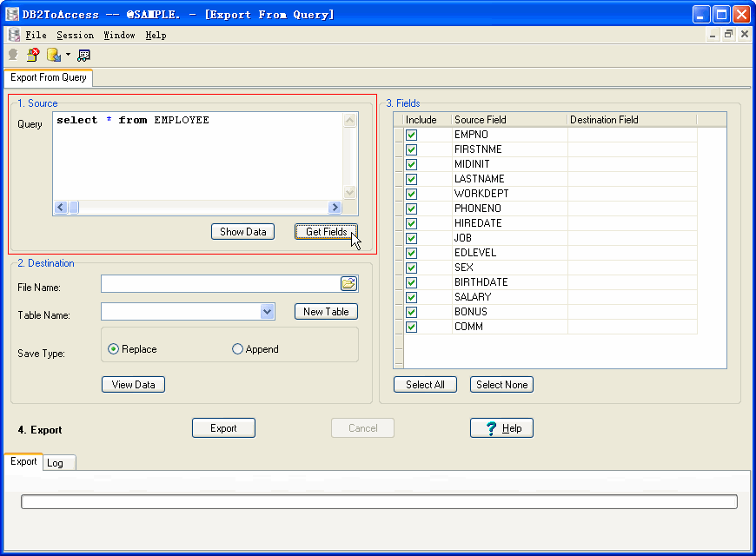Click the query box scroll down arrow
Screen dimensions: 756x556
coord(350,192)
